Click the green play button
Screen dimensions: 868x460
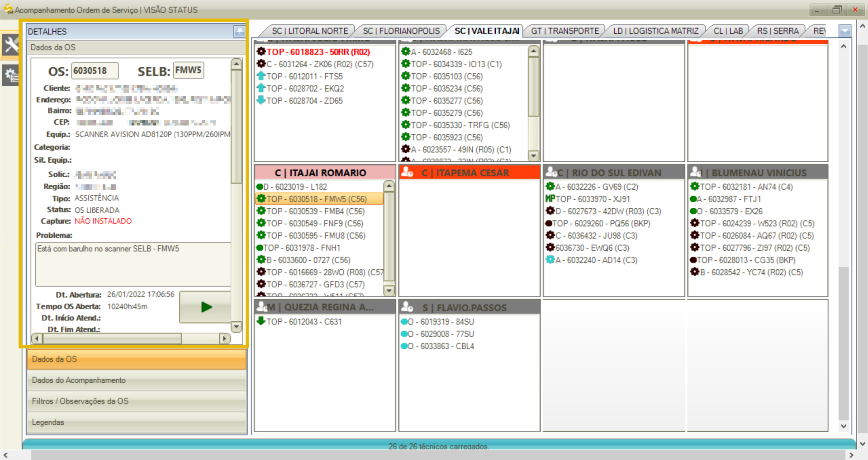(x=206, y=307)
